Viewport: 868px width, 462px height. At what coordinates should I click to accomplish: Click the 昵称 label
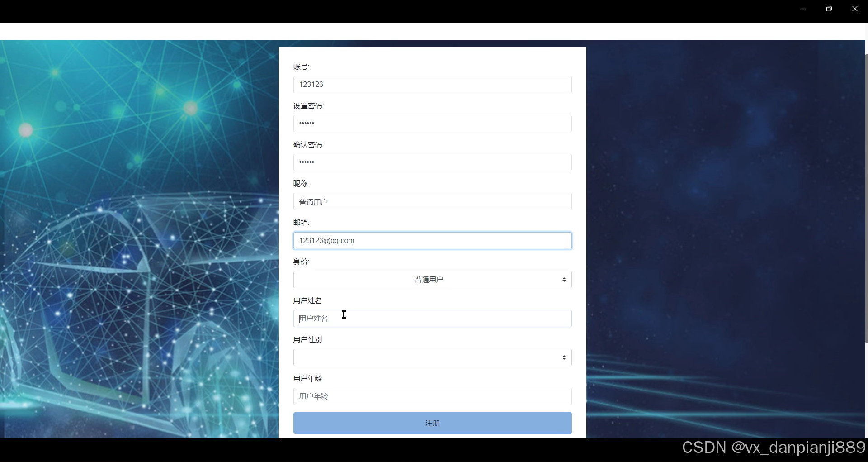pyautogui.click(x=301, y=184)
